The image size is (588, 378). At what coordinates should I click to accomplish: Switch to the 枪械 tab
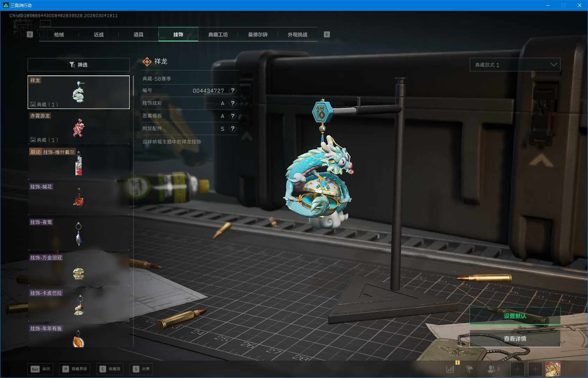(x=59, y=35)
